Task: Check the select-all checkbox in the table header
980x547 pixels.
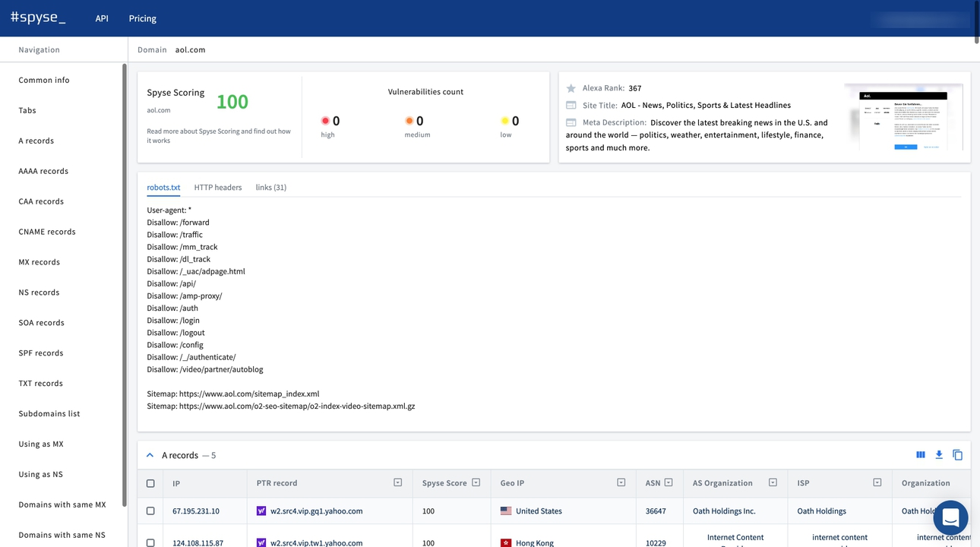Action: [150, 482]
